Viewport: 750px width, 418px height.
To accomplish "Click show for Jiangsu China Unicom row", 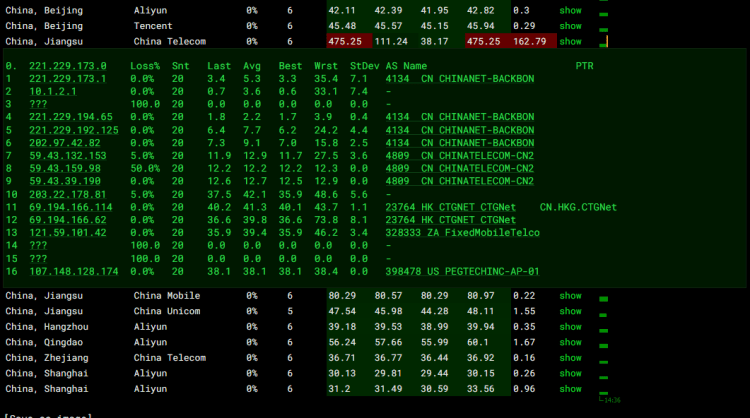I will click(570, 311).
